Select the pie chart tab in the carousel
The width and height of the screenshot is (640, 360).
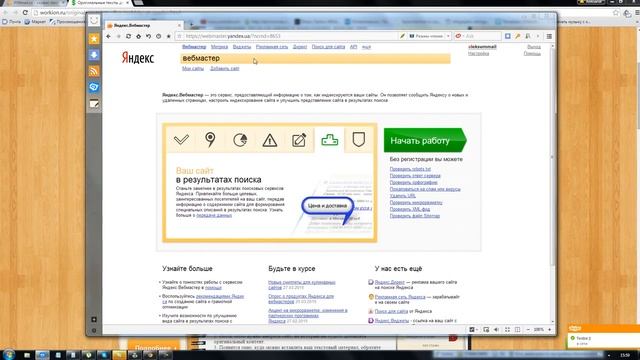pyautogui.click(x=240, y=140)
